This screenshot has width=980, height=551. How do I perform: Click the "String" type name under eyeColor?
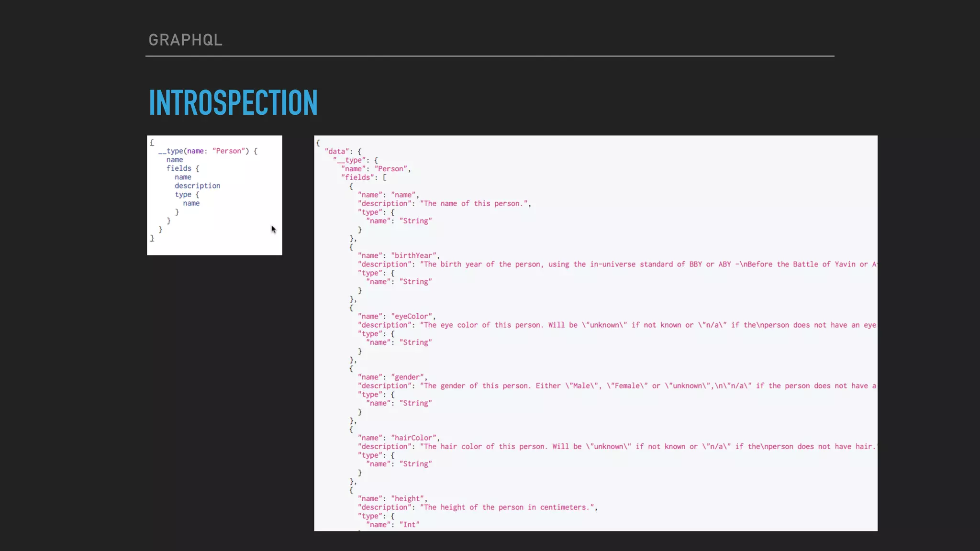click(x=415, y=342)
